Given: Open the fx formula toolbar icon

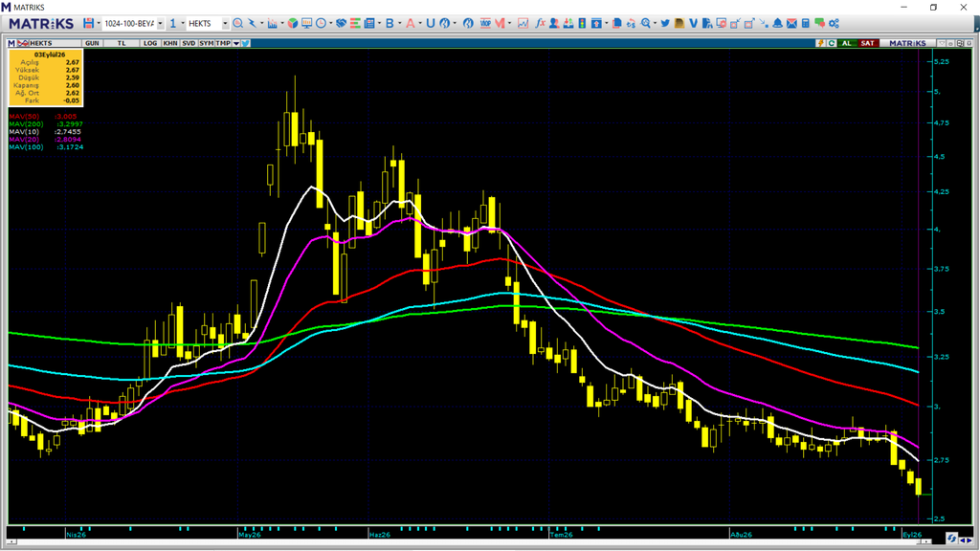Looking at the screenshot, I should coord(540,23).
